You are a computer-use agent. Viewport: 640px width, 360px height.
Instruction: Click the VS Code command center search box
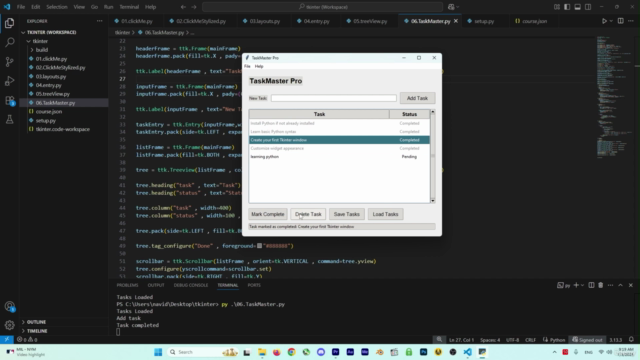[x=322, y=7]
